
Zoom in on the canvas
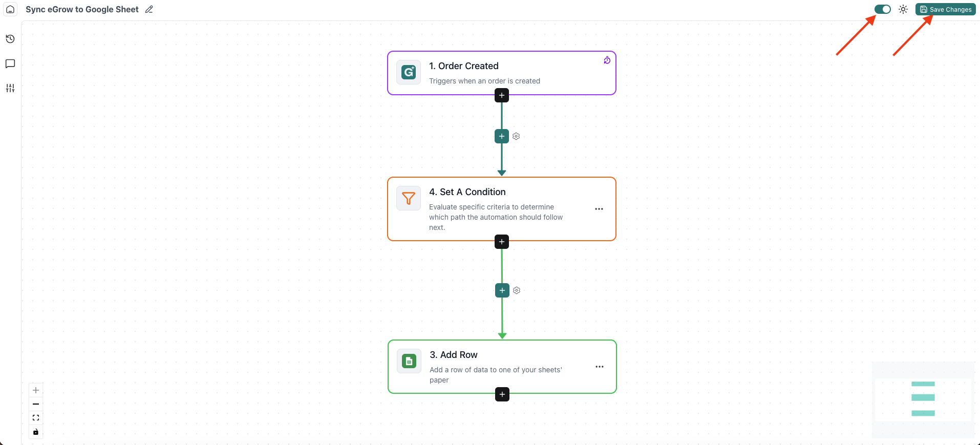coord(36,390)
